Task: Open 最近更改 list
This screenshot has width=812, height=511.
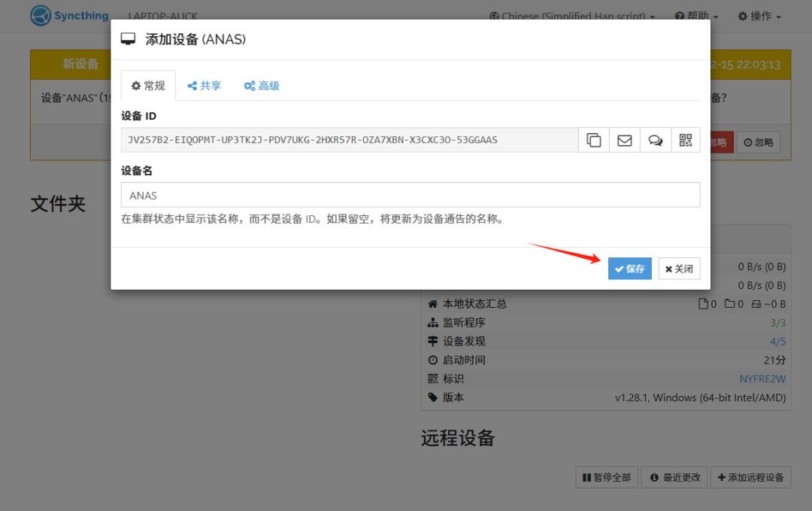Action: [x=675, y=477]
